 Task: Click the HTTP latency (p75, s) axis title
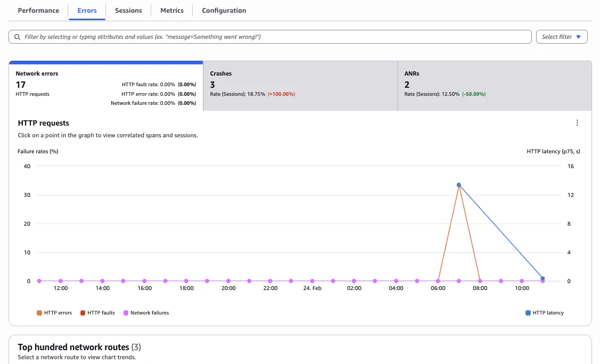pyautogui.click(x=553, y=152)
